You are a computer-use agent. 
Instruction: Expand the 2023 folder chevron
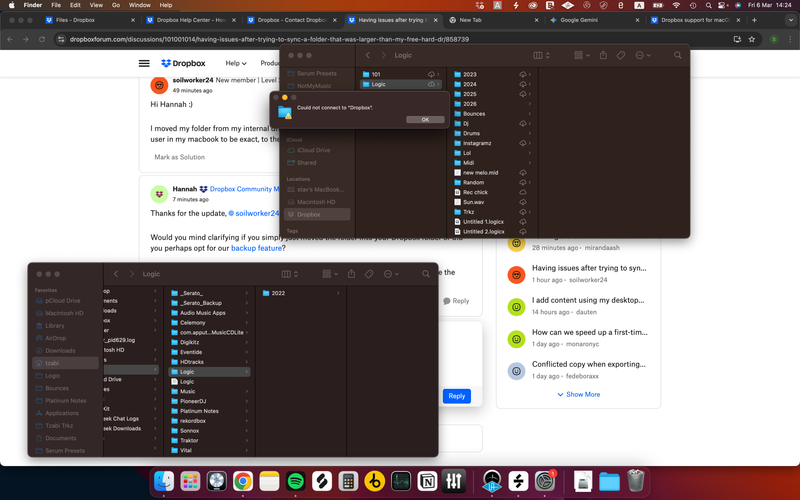click(x=530, y=75)
